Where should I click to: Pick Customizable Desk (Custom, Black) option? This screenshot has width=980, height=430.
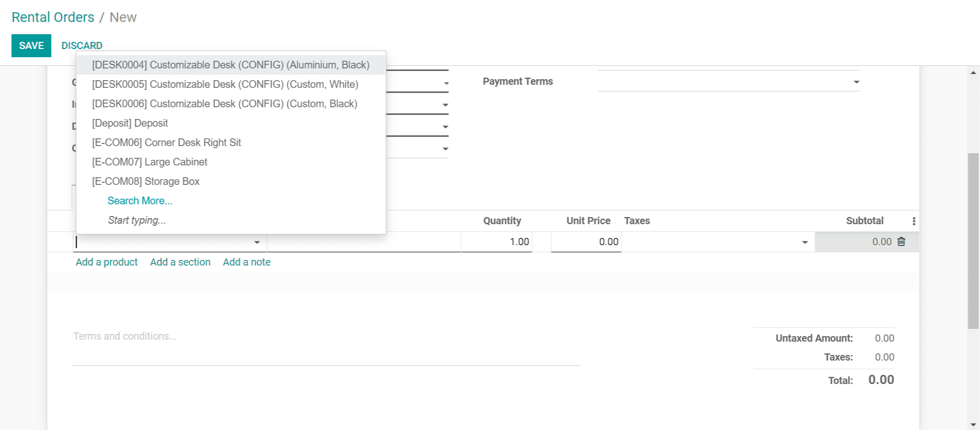[224, 104]
